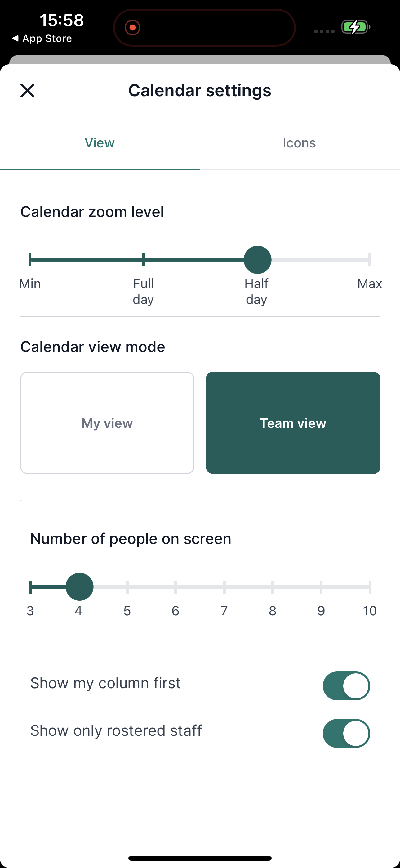The image size is (400, 868).
Task: Tap the home indicator bar
Action: (200, 858)
